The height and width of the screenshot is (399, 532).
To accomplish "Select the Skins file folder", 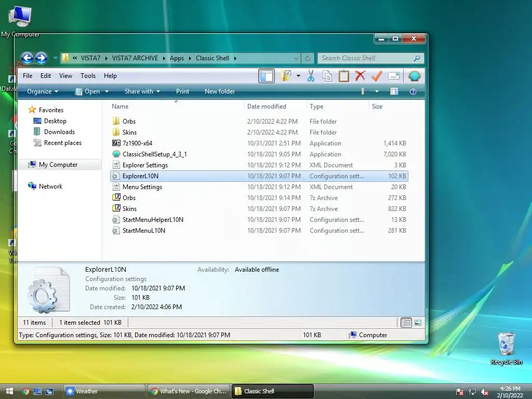I will pyautogui.click(x=259, y=132).
